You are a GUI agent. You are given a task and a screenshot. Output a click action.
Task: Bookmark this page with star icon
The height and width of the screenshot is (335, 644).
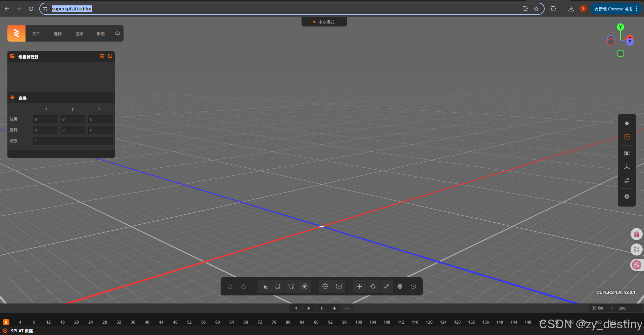536,9
